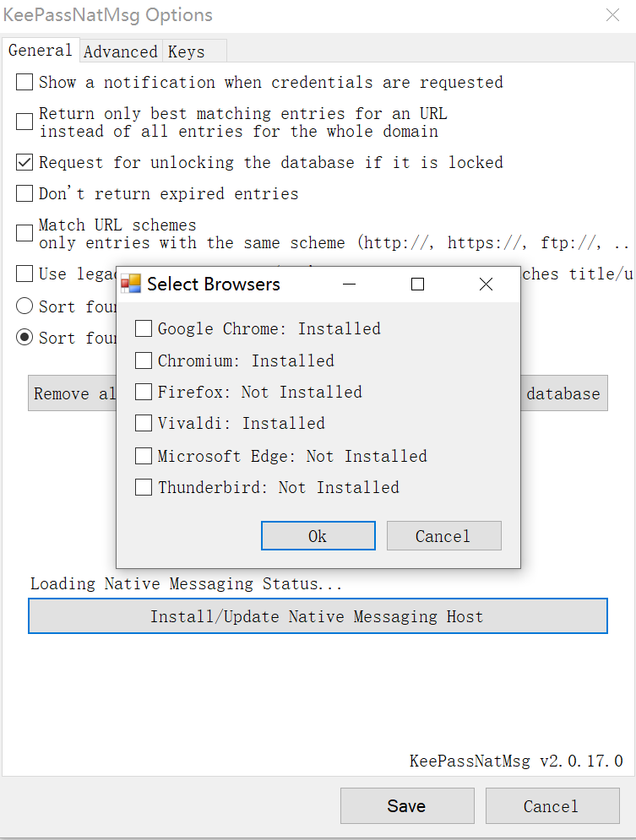The height and width of the screenshot is (840, 636).
Task: Save the KeePassNatMsg options
Action: [x=407, y=805]
